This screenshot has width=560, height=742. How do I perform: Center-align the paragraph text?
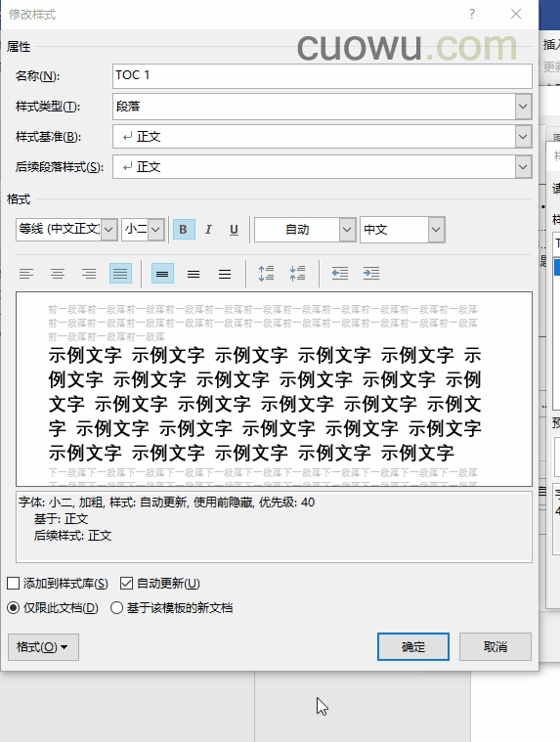click(x=58, y=274)
